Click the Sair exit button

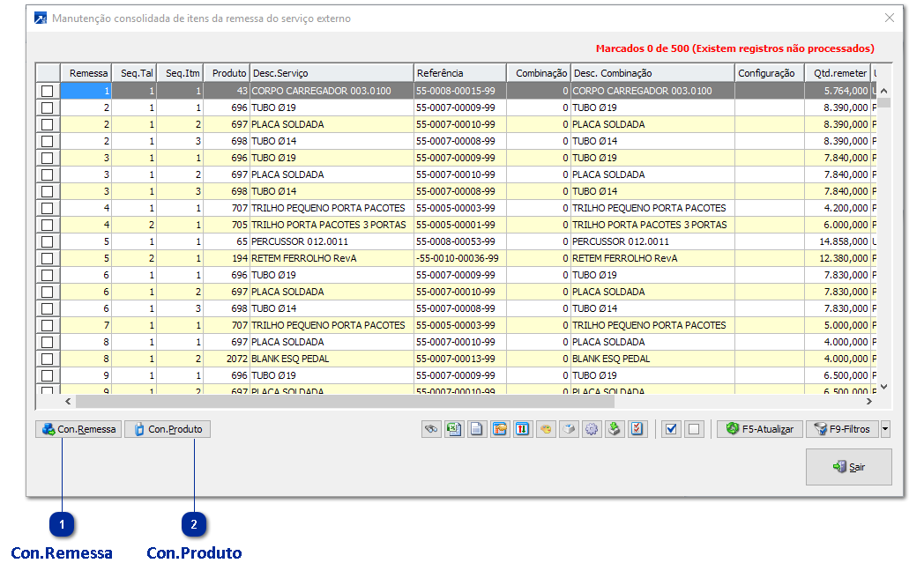coord(848,467)
